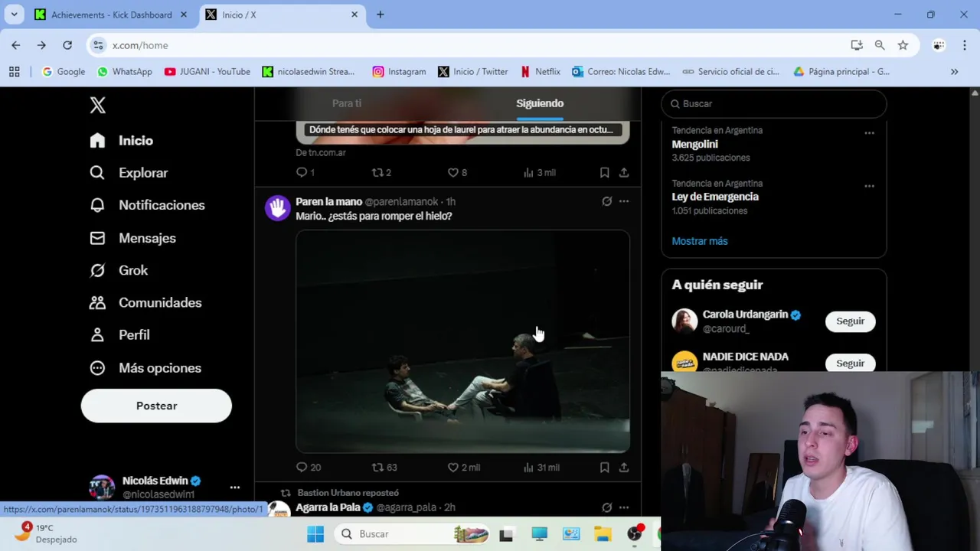Open File Explorer from taskbar
This screenshot has width=980, height=551.
[603, 534]
